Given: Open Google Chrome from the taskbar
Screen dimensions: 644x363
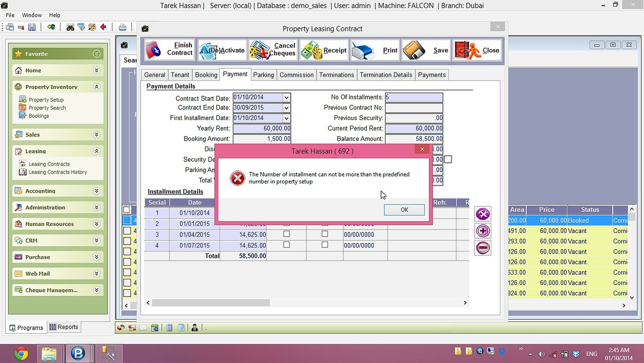Looking at the screenshot, I should [21, 353].
